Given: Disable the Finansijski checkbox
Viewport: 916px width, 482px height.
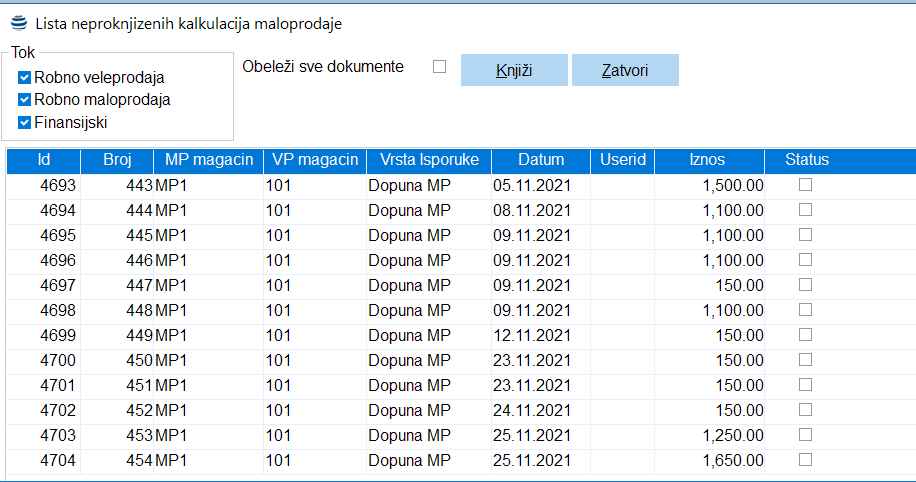Looking at the screenshot, I should (25, 123).
